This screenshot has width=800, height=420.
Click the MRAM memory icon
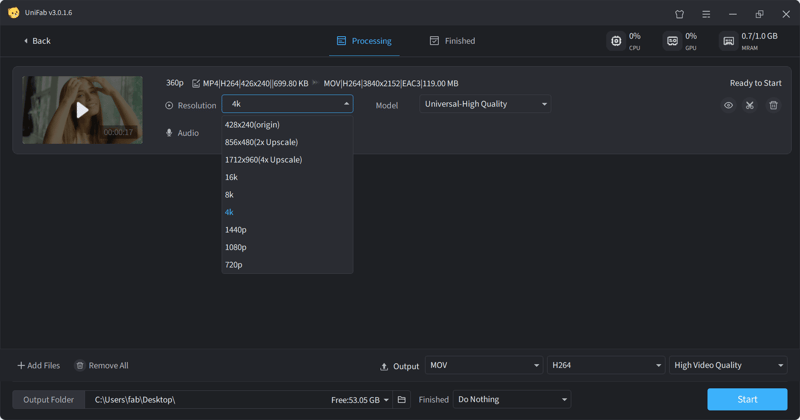pyautogui.click(x=728, y=41)
